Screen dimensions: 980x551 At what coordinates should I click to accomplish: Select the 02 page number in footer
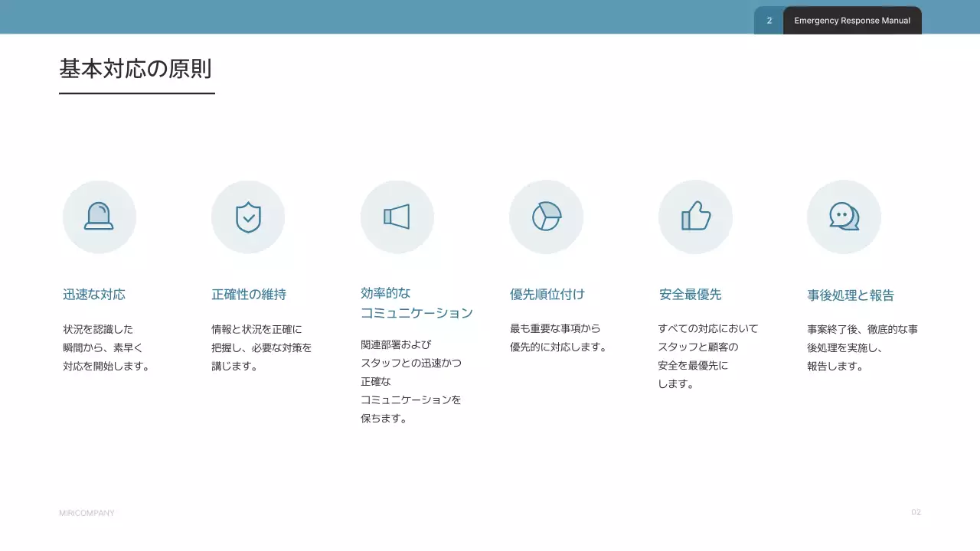(916, 512)
